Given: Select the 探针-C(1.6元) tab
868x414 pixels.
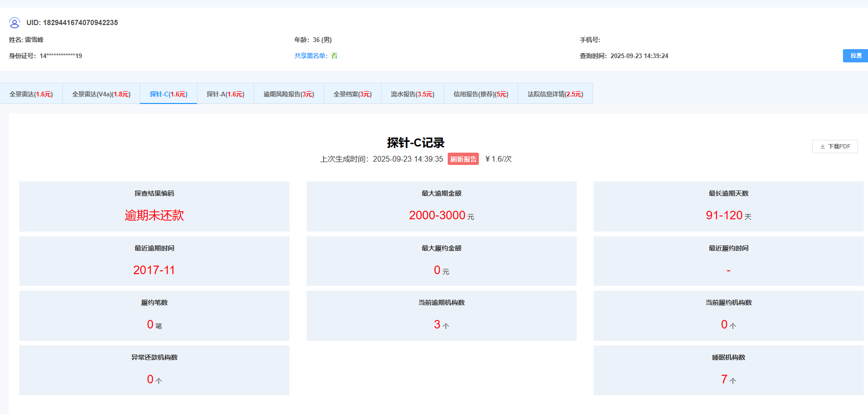Looking at the screenshot, I should pyautogui.click(x=169, y=94).
